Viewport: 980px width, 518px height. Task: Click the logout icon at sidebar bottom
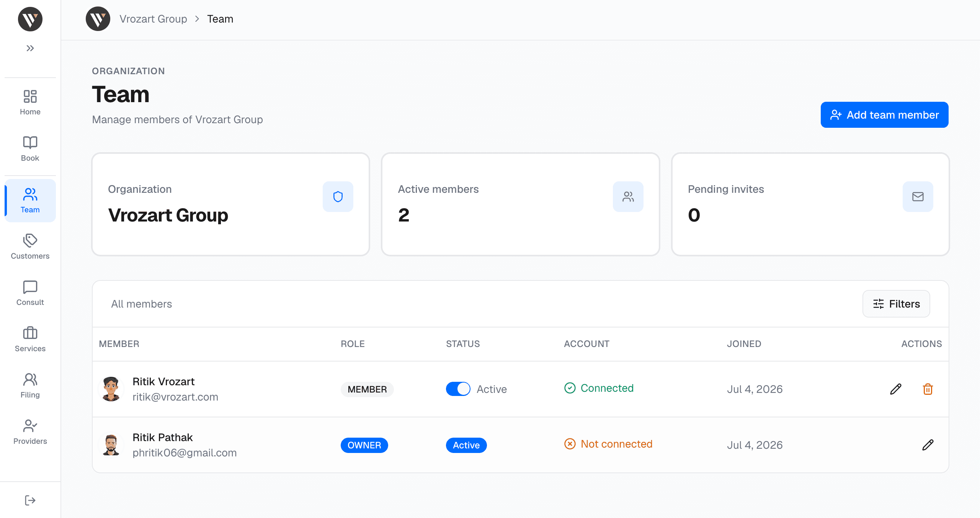pos(30,500)
